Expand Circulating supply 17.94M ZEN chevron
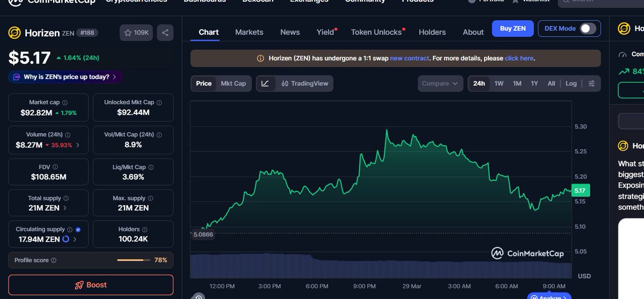Viewport: 644px width, 299px height. (x=75, y=239)
